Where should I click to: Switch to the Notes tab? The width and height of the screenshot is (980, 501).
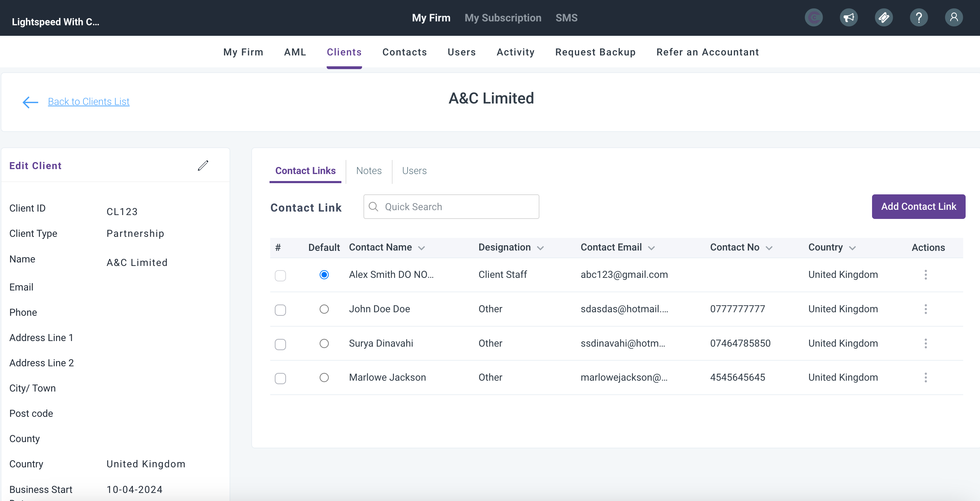pos(369,171)
